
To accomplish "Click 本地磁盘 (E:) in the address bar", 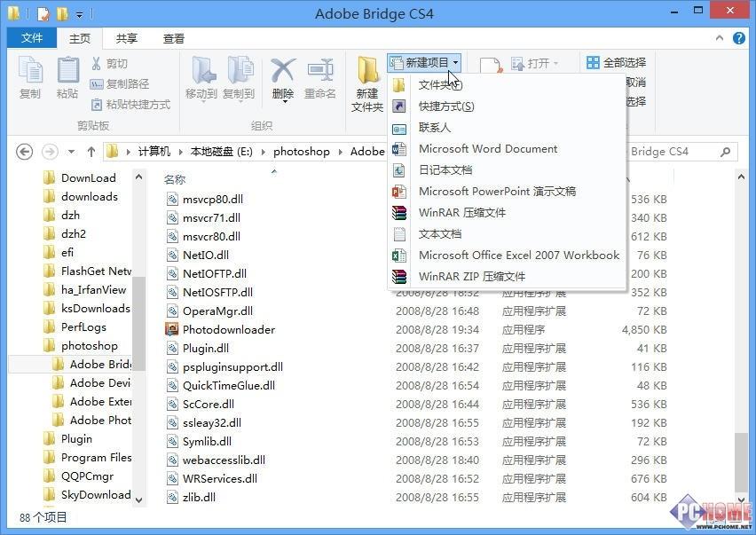I will pyautogui.click(x=221, y=152).
